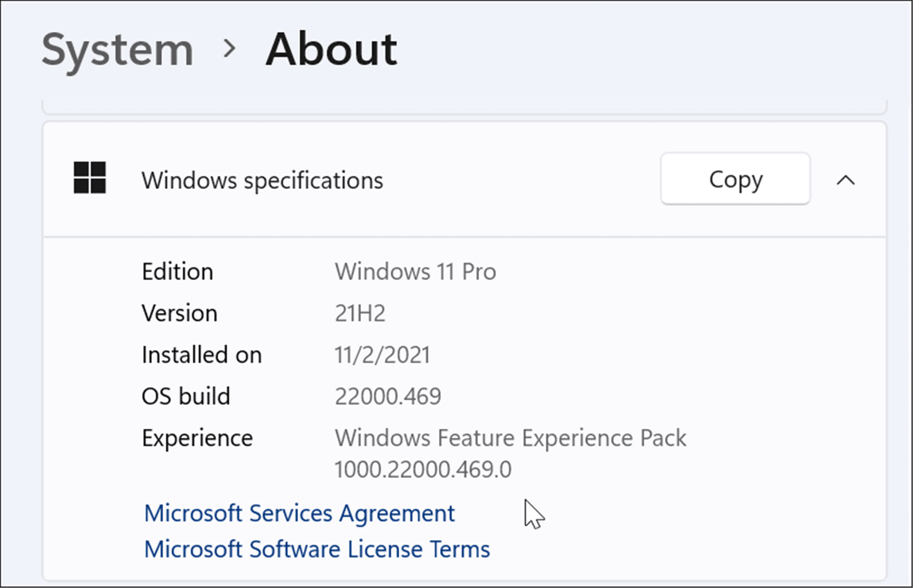The image size is (913, 588).
Task: Click the Experience row label
Action: tap(197, 437)
